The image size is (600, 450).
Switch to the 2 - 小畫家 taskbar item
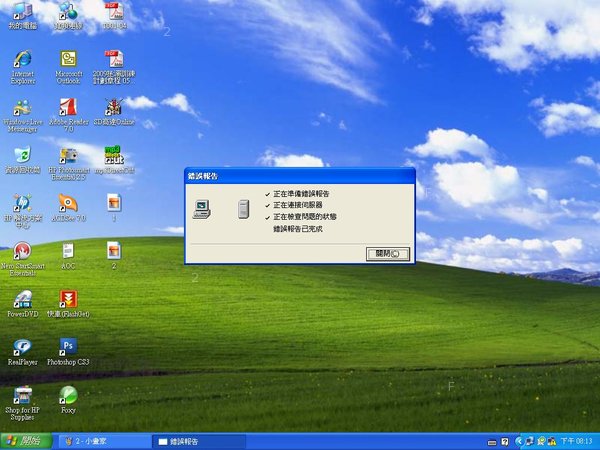point(103,442)
